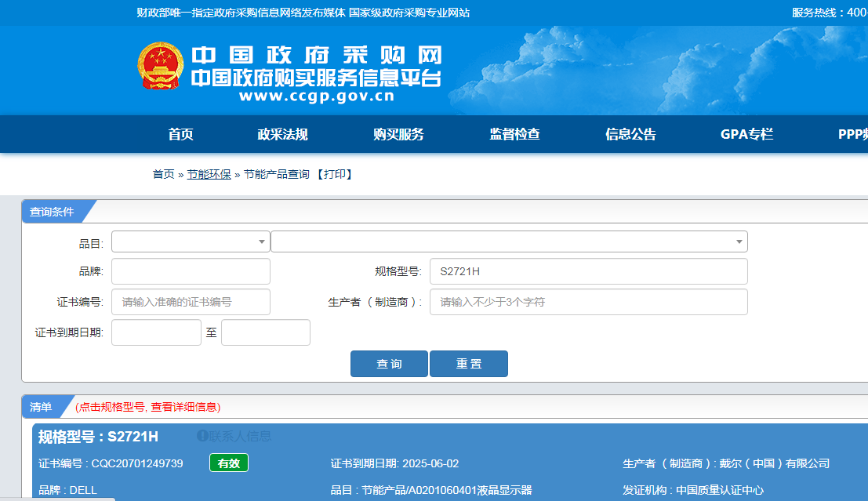Open the 监督检查 menu item

(x=515, y=135)
